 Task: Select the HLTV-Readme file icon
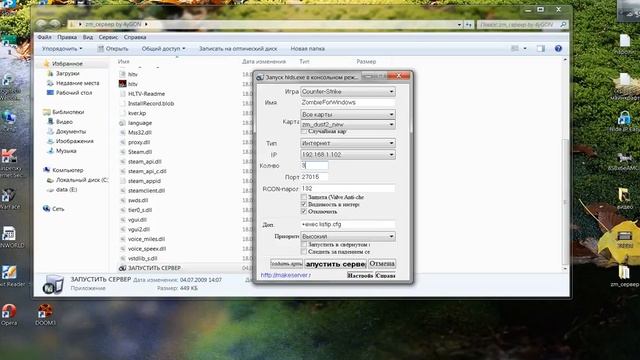coord(122,93)
